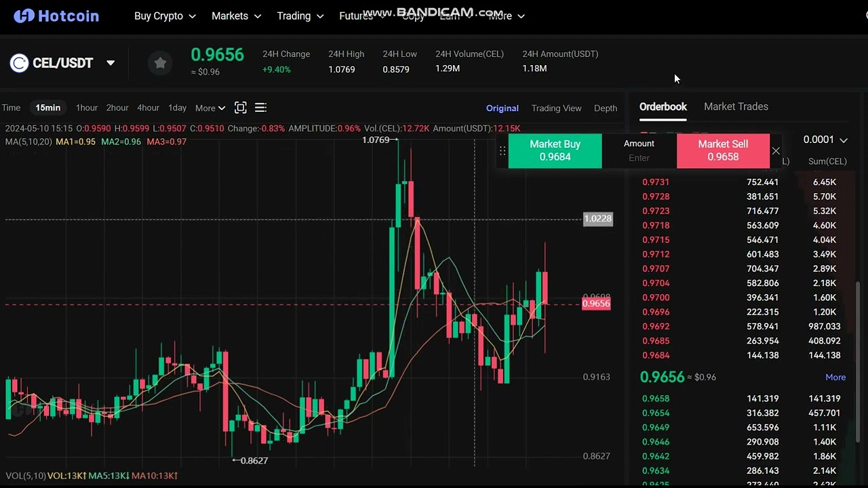Image resolution: width=868 pixels, height=488 pixels.
Task: Select bid price 0.9658 in orderbook list
Action: click(x=656, y=399)
